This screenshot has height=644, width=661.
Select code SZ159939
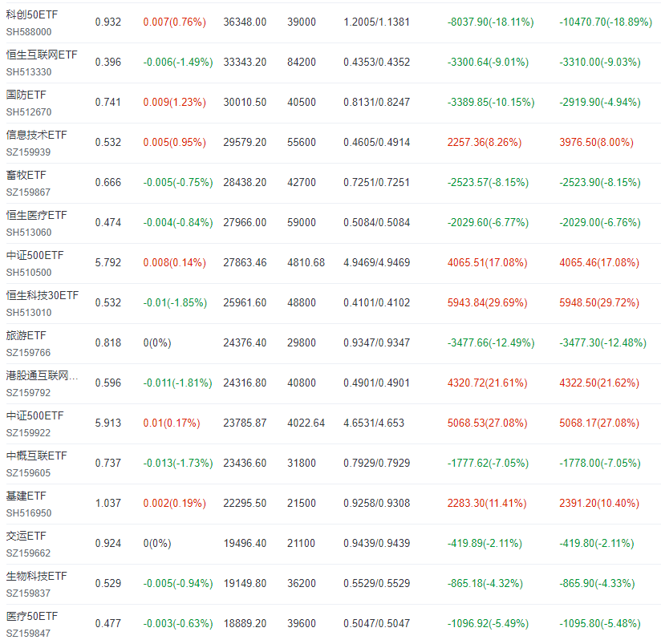click(x=28, y=152)
